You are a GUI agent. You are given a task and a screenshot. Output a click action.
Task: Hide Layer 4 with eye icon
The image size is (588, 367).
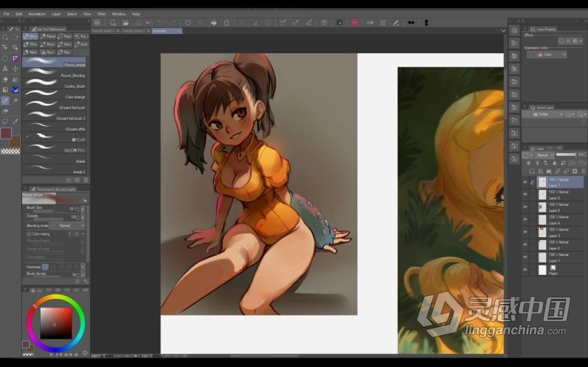(x=525, y=220)
